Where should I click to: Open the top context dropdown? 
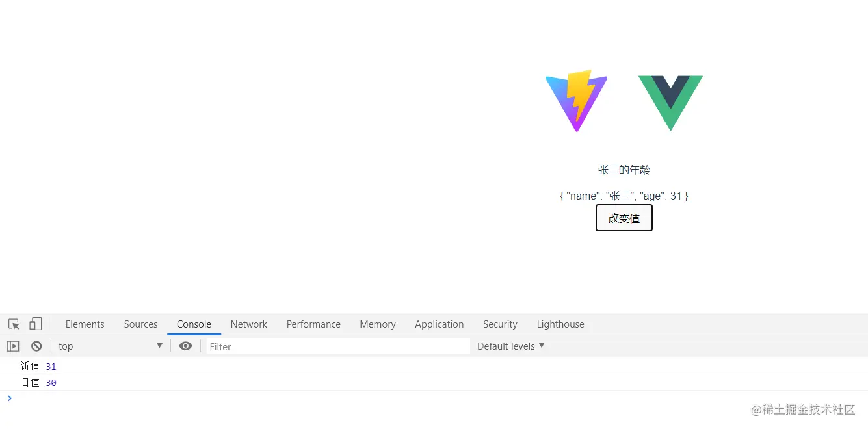[111, 346]
